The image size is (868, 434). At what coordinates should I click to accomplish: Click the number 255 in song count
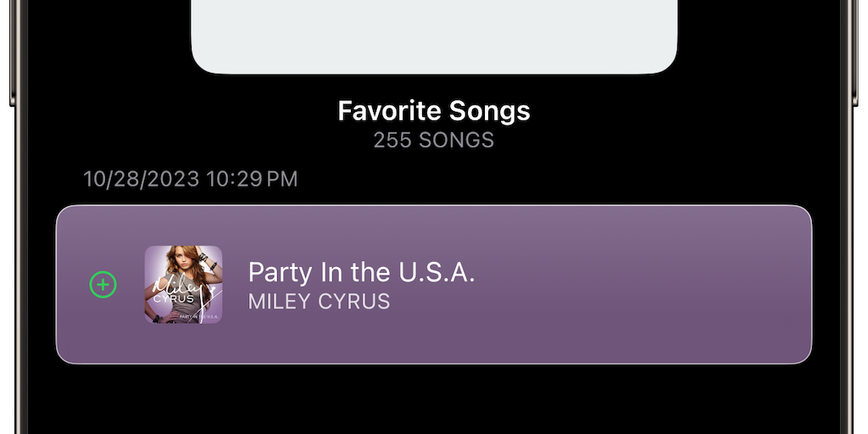click(392, 139)
